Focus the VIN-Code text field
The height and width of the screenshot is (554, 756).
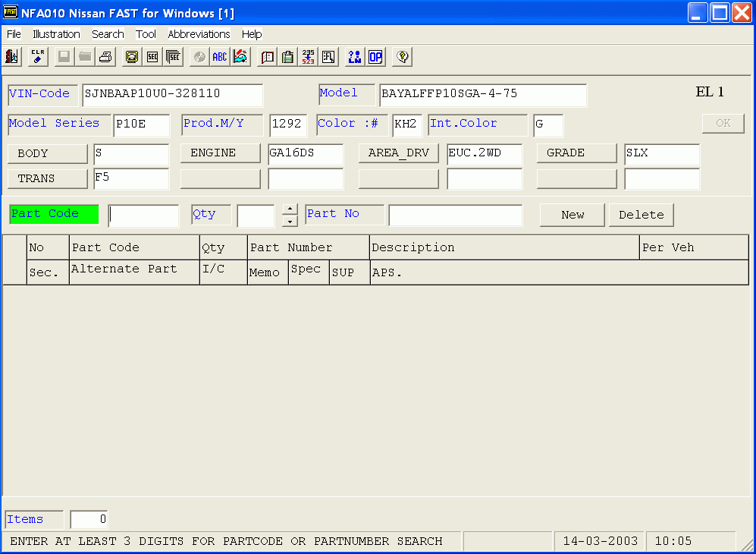click(172, 95)
